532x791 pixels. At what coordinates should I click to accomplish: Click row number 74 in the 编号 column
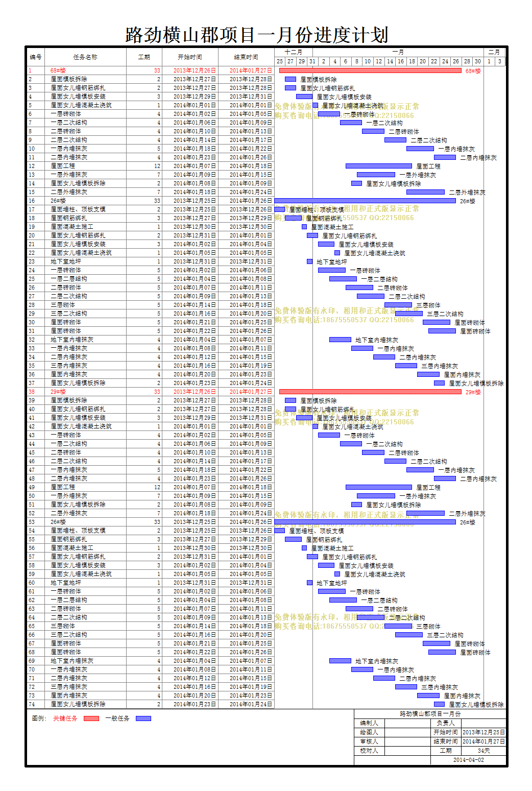click(32, 704)
